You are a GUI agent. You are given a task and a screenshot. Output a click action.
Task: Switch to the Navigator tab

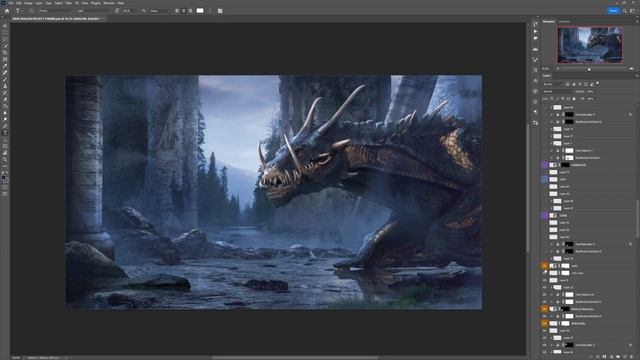point(549,21)
